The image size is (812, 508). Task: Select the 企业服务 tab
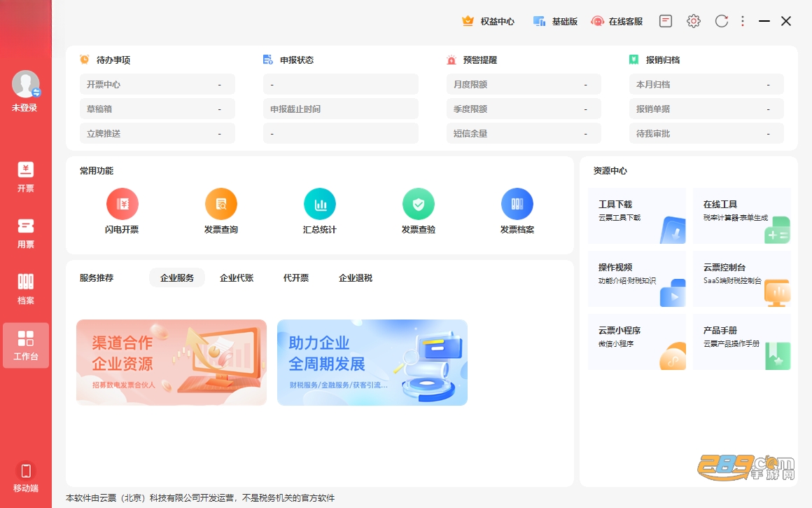tap(177, 278)
